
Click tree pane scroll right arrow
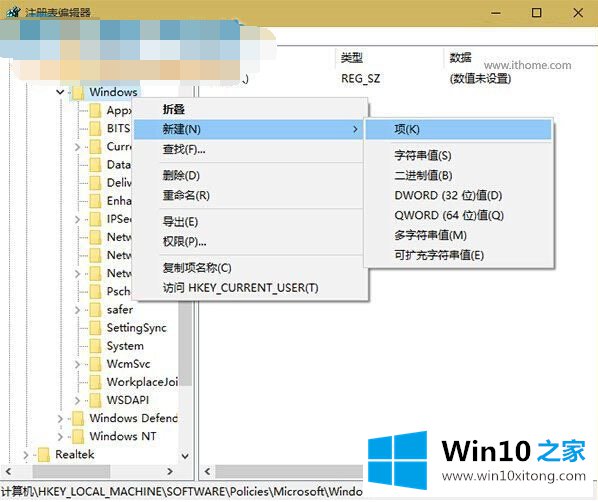[x=170, y=471]
